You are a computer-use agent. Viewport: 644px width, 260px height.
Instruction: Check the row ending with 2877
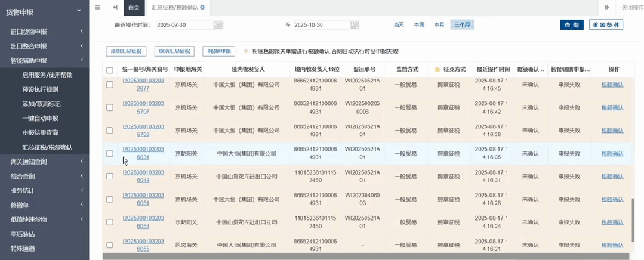[110, 85]
